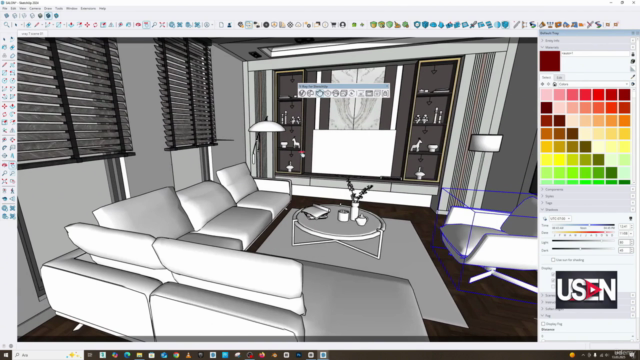The image size is (640, 360).
Task: Close the V-Ray for SketchUp floating toolbar
Action: [387, 86]
